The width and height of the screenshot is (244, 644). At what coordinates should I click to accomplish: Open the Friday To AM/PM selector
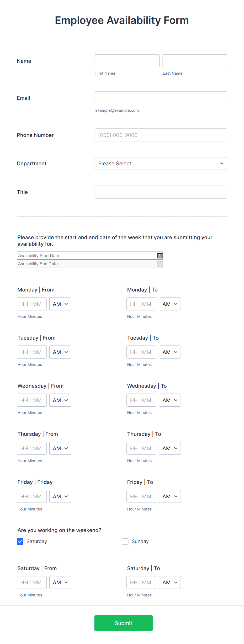[x=170, y=496]
